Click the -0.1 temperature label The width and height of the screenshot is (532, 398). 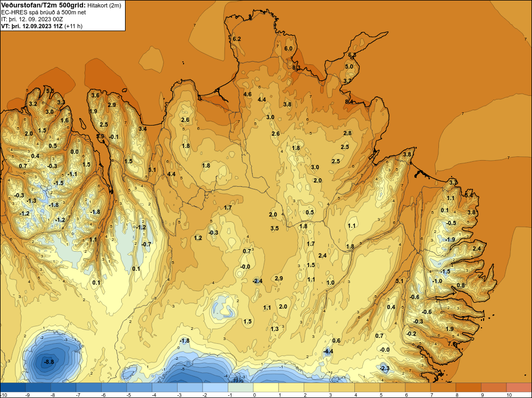[x=114, y=137]
